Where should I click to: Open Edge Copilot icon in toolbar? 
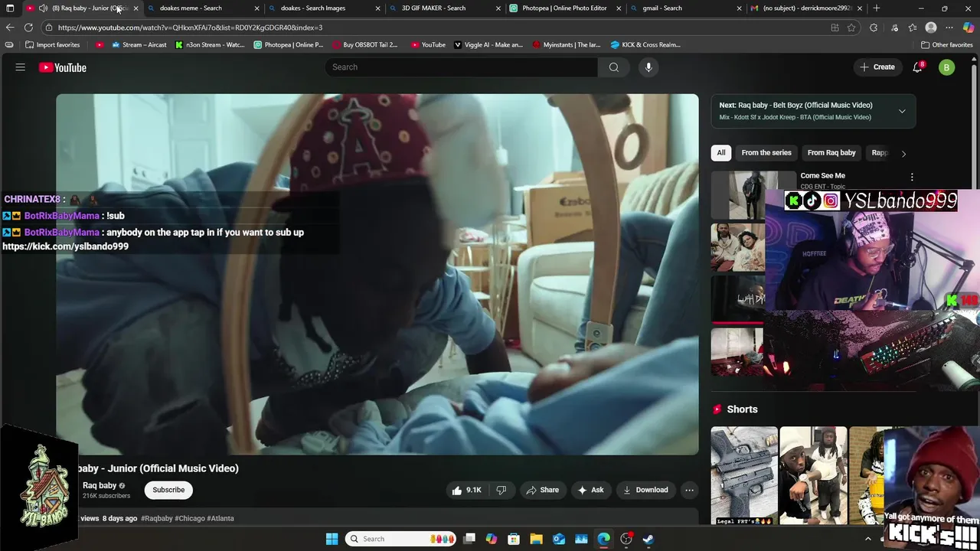(x=968, y=28)
